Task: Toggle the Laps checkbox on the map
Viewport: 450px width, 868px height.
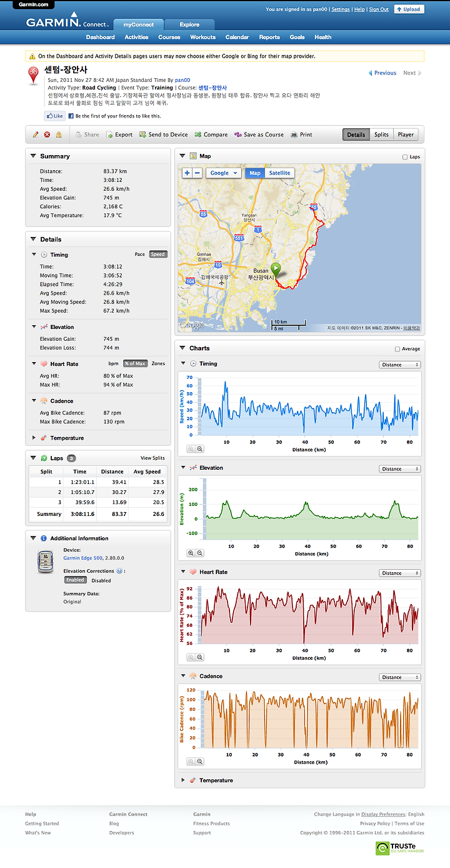Action: [405, 157]
